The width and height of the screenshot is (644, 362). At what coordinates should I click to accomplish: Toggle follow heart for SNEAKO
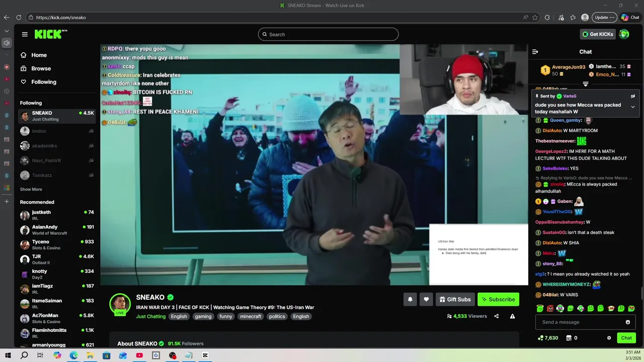tap(426, 299)
